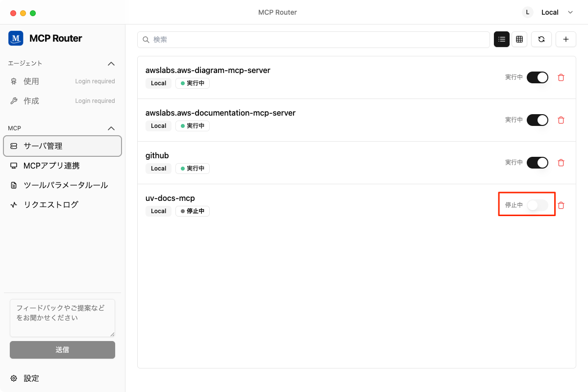
Task: Click Local tag under github
Action: 159,169
